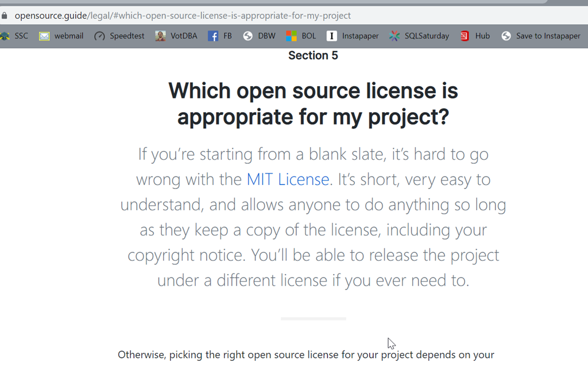Click the red Hub bookmark
This screenshot has width=588, height=366.
coord(475,36)
